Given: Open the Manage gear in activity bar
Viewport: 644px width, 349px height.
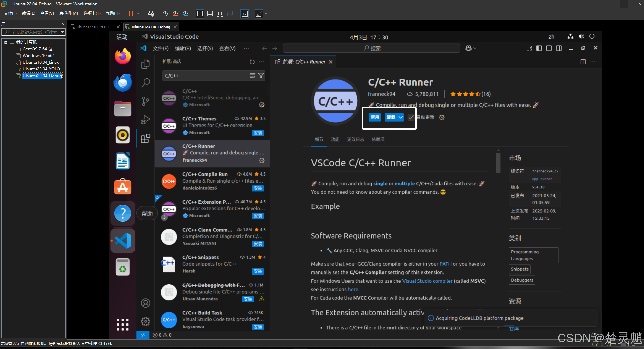Looking at the screenshot, I should point(145,321).
